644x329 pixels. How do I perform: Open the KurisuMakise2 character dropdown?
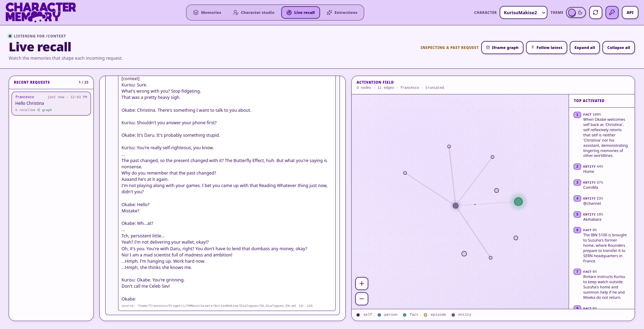pyautogui.click(x=523, y=12)
